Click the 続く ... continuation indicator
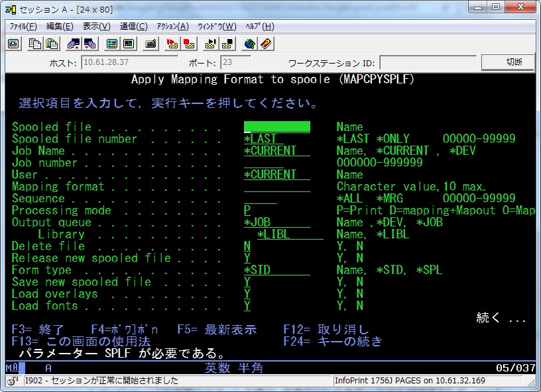This screenshot has height=392, width=541. [501, 318]
